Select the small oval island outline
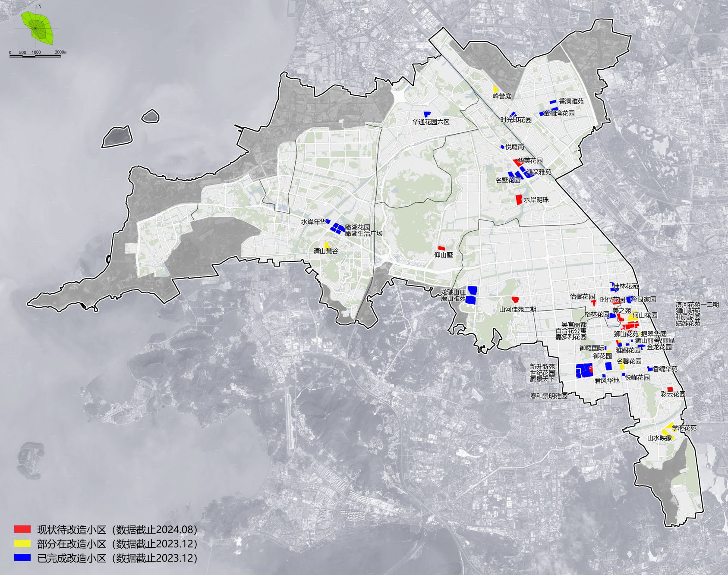The image size is (728, 575). click(x=150, y=116)
